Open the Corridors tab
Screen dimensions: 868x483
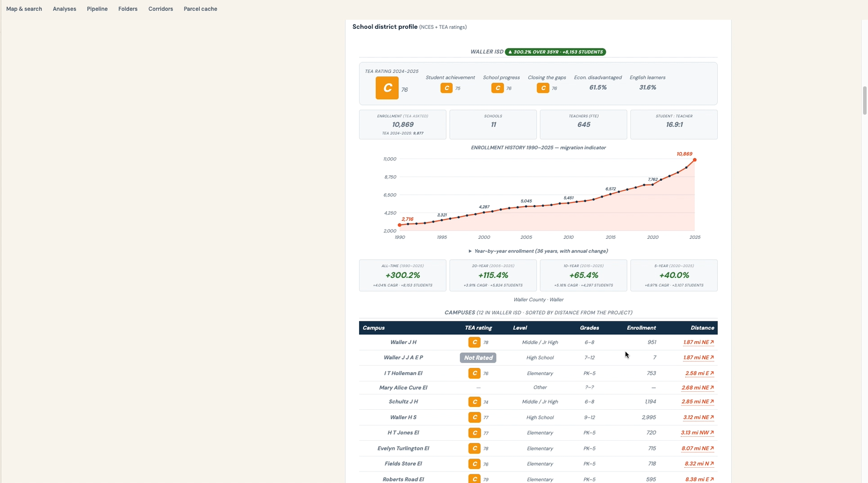[161, 9]
